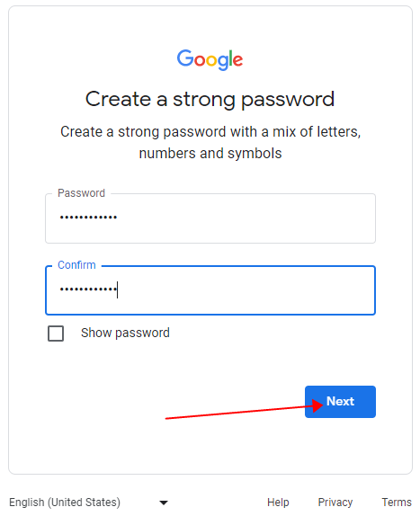Click the blue Next button

pos(340,402)
